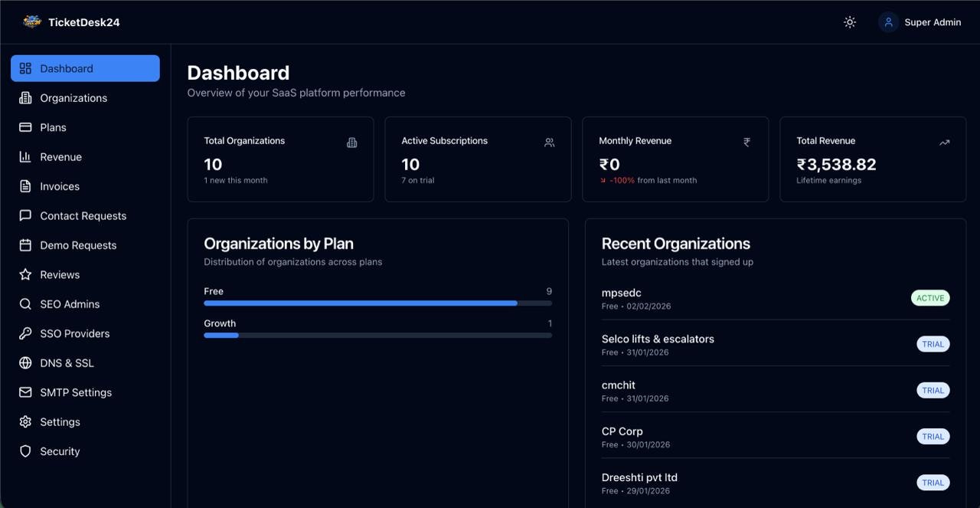The height and width of the screenshot is (508, 980).
Task: Select the Demo Requests menu label
Action: pyautogui.click(x=78, y=245)
